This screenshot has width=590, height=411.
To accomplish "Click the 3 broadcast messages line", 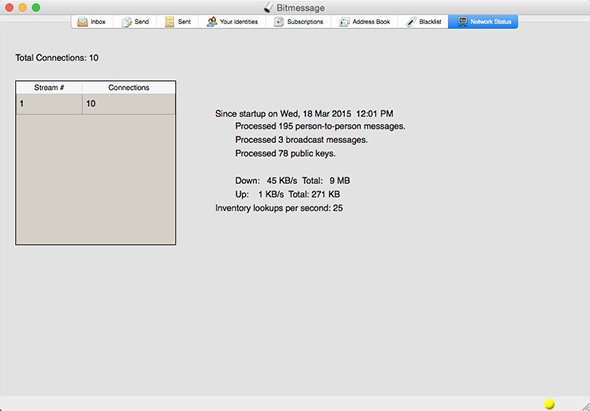I will tap(301, 140).
